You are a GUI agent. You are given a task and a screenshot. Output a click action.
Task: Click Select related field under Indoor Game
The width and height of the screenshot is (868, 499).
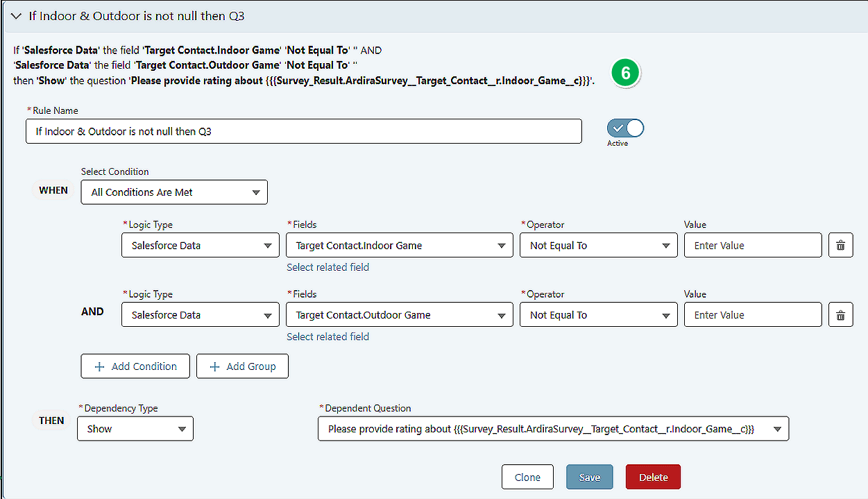click(327, 267)
